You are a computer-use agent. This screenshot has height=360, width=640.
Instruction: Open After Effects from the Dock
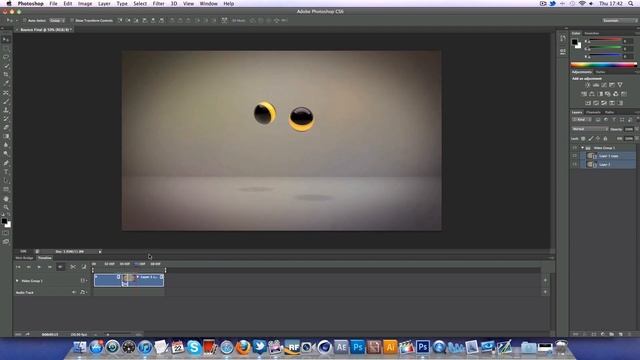pyautogui.click(x=341, y=347)
